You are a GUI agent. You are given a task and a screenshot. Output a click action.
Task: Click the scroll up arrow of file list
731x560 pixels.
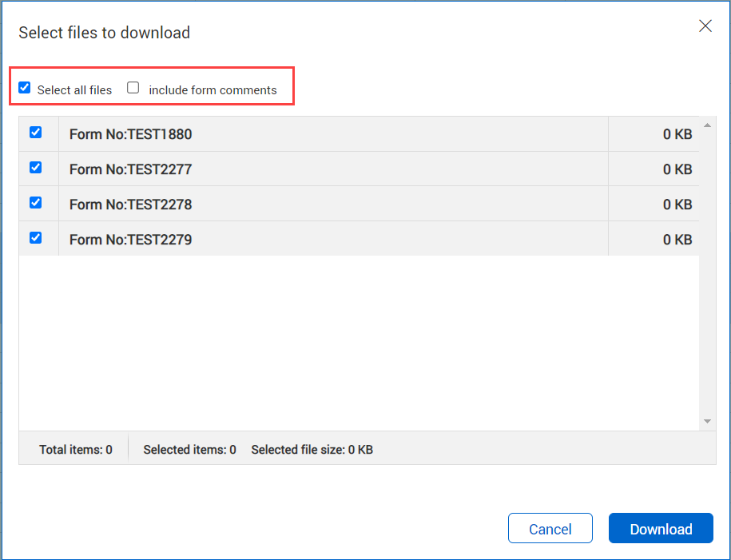coord(707,125)
